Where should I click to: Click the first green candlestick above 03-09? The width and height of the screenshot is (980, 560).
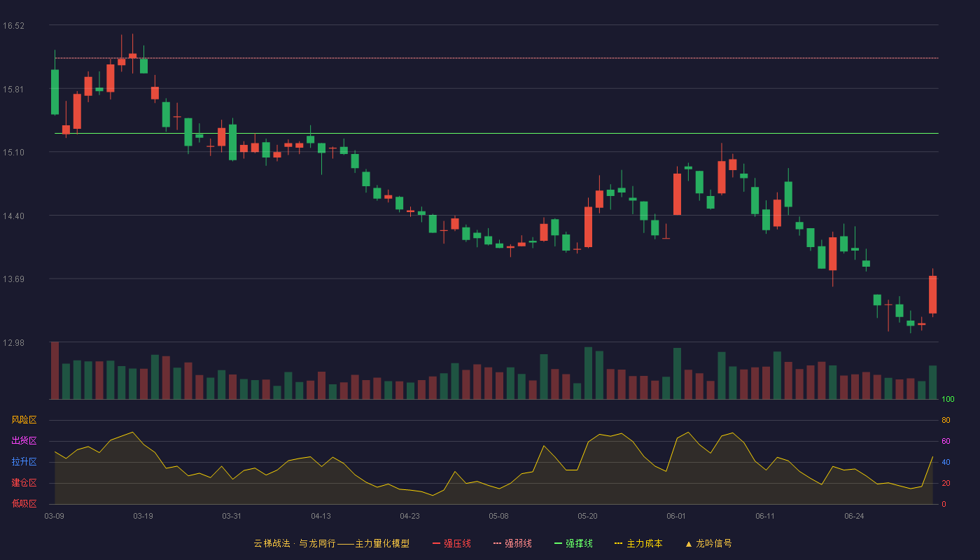point(55,92)
